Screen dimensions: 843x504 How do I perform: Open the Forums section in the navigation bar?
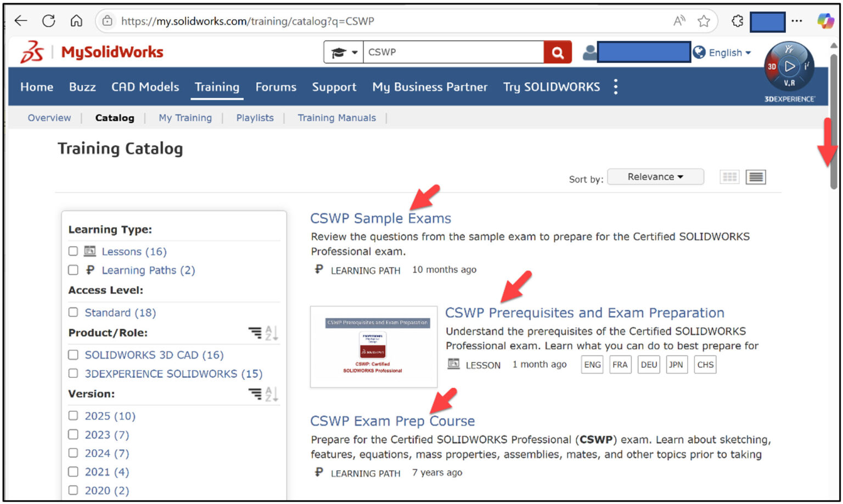click(276, 87)
